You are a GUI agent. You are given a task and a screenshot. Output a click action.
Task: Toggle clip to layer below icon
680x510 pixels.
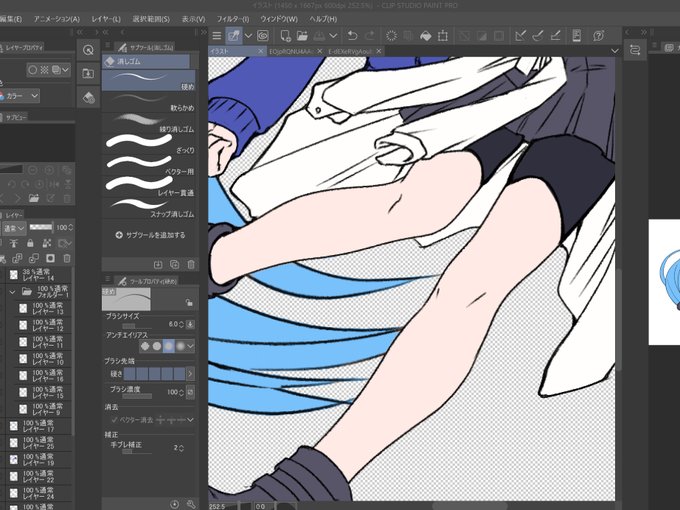(x=13, y=243)
